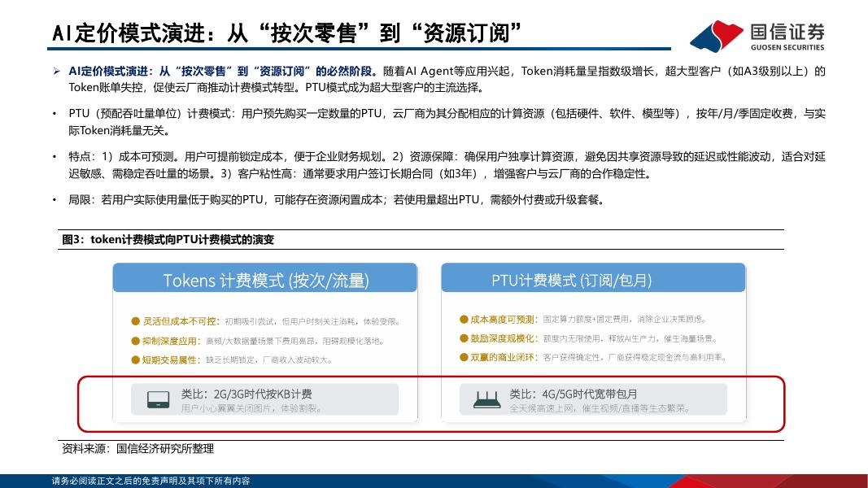Click the orange dot before 鼓励深度规模化
The width and height of the screenshot is (868, 488).
(x=464, y=338)
